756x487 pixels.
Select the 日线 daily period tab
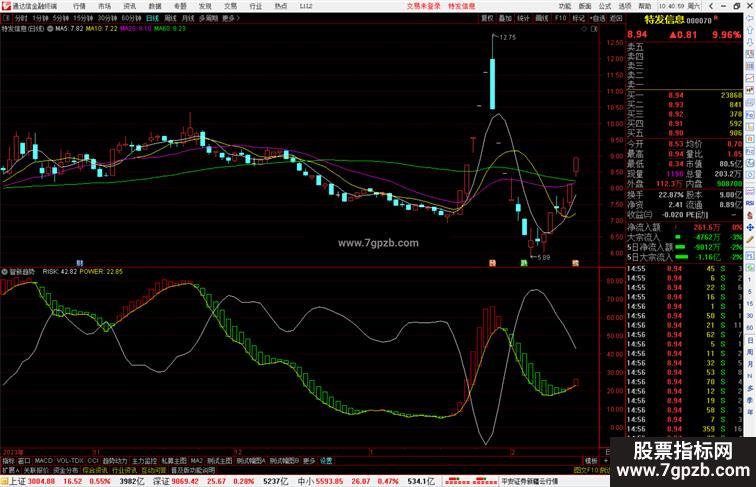(x=152, y=18)
